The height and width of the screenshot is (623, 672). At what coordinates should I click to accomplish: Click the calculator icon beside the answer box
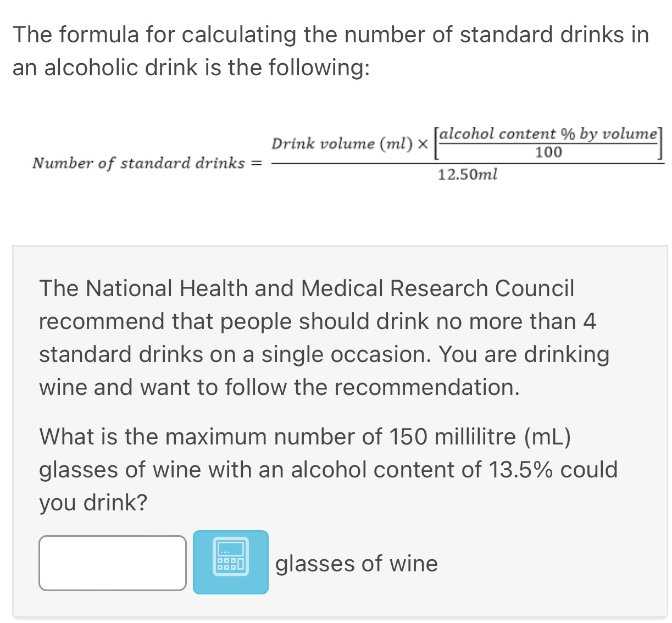click(230, 563)
